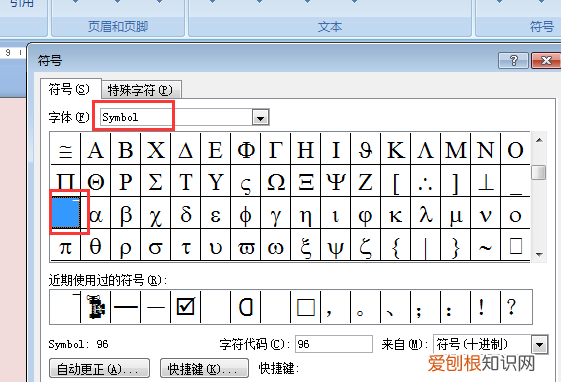Screen dimensions: 561x382
Task: Select the lowercase xi ξ symbol
Action: (x=306, y=245)
